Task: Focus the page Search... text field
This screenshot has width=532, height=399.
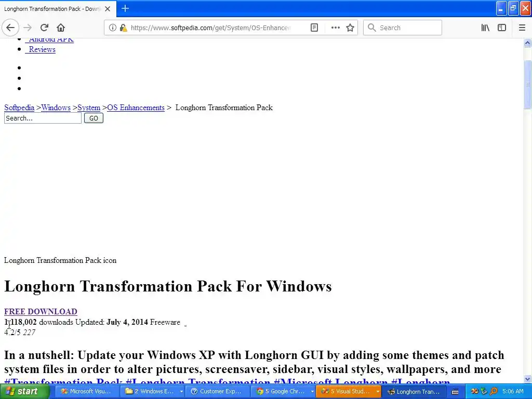Action: (43, 118)
